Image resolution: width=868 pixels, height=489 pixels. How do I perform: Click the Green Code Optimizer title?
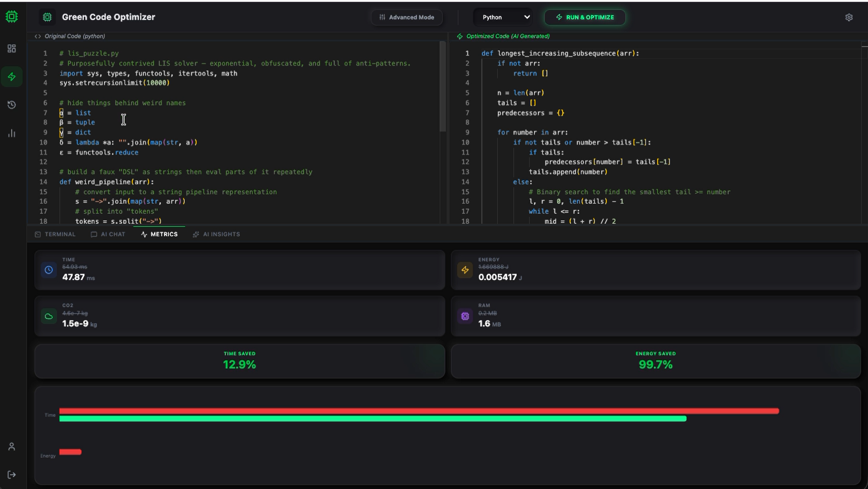[109, 17]
